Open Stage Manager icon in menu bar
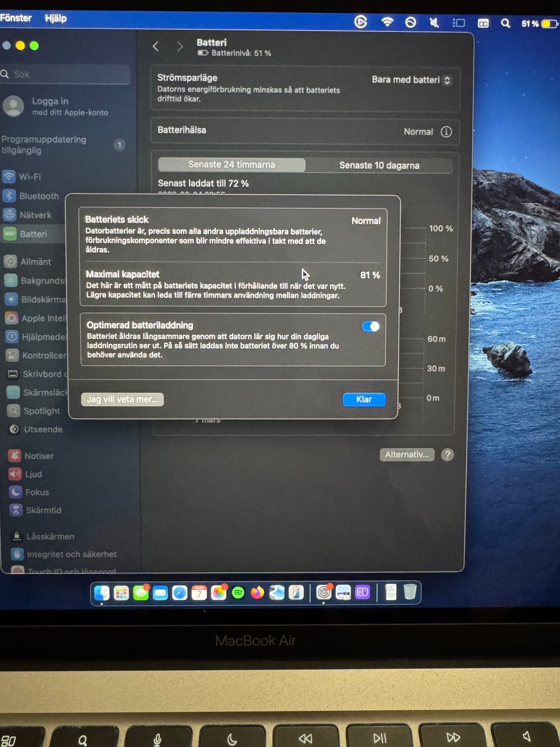Image resolution: width=560 pixels, height=747 pixels. 459,23
